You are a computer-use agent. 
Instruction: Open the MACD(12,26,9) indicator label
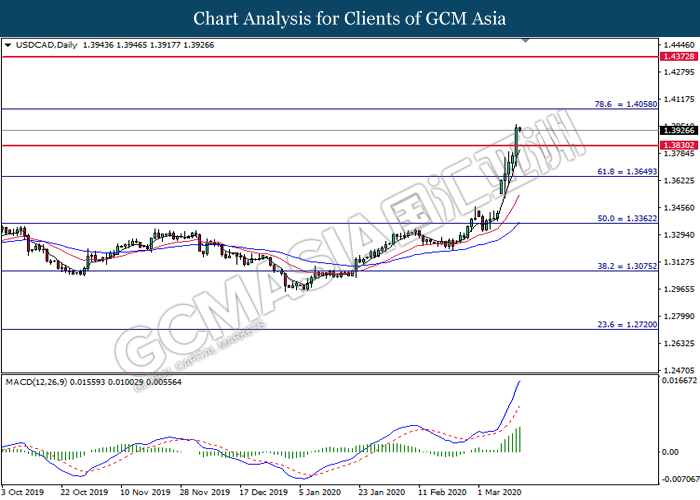pos(40,382)
